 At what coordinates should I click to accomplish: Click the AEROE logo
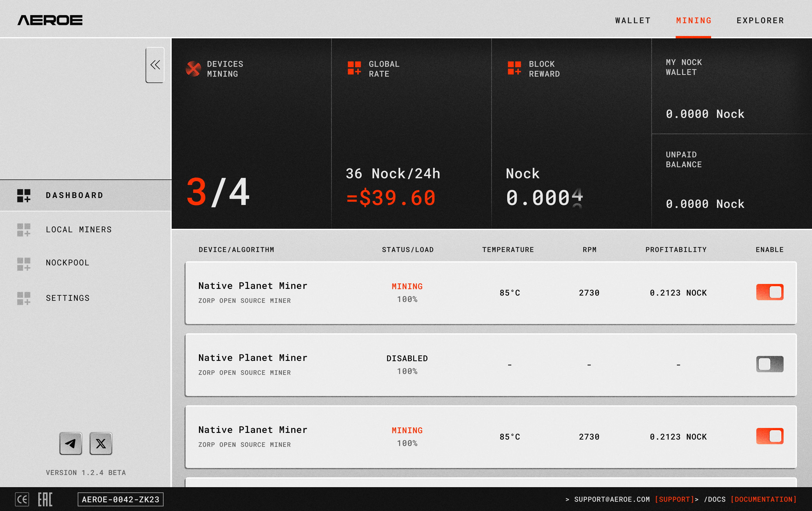point(50,20)
